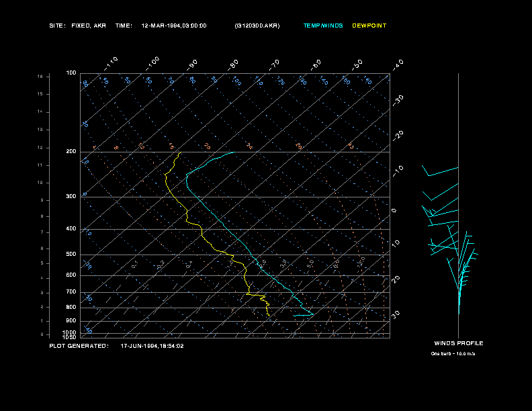Click the -90 isotherm label at the top

point(192,65)
